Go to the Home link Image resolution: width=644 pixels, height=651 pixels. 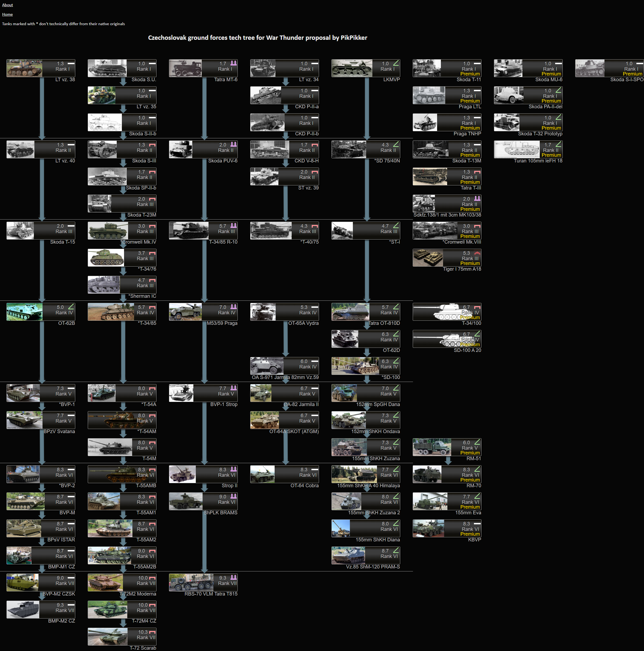point(7,14)
